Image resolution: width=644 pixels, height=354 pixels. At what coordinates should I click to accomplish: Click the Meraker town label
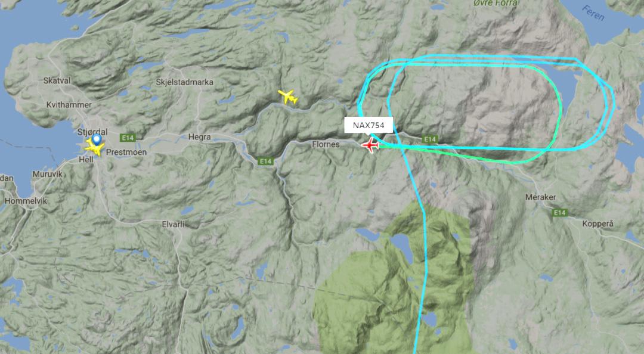[540, 197]
